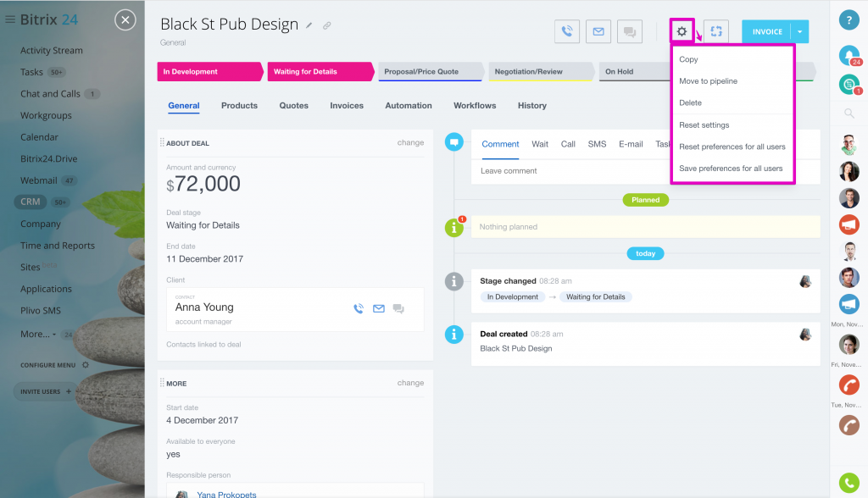Switch to the Call activity tab
The height and width of the screenshot is (498, 868).
pos(568,144)
